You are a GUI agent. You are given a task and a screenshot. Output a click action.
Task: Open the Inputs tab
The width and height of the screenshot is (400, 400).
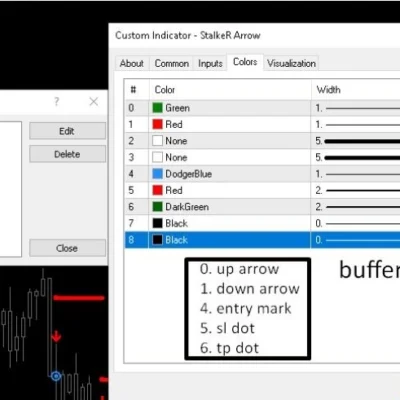(x=210, y=63)
